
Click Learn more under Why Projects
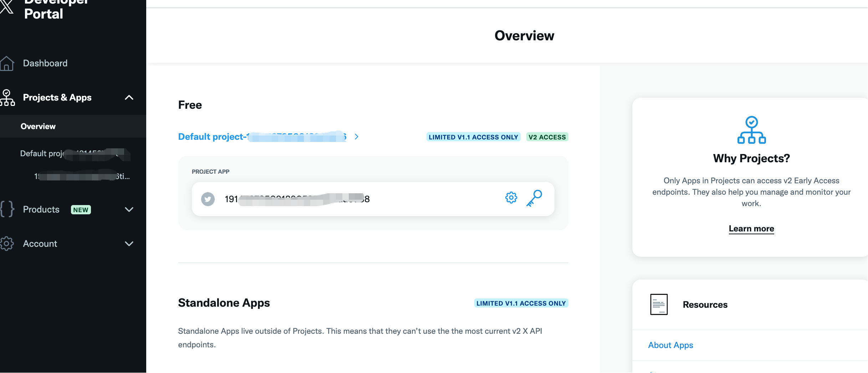tap(751, 229)
